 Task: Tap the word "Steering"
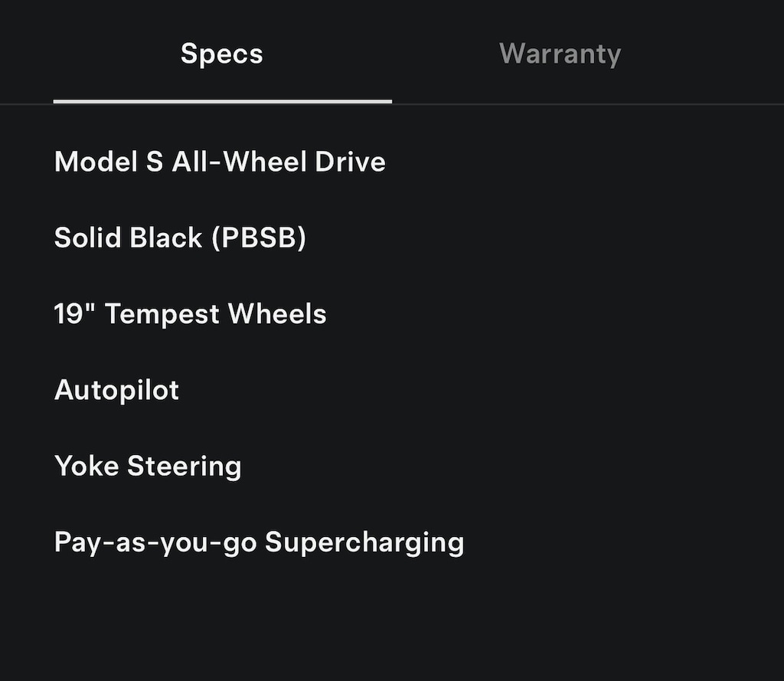(184, 466)
